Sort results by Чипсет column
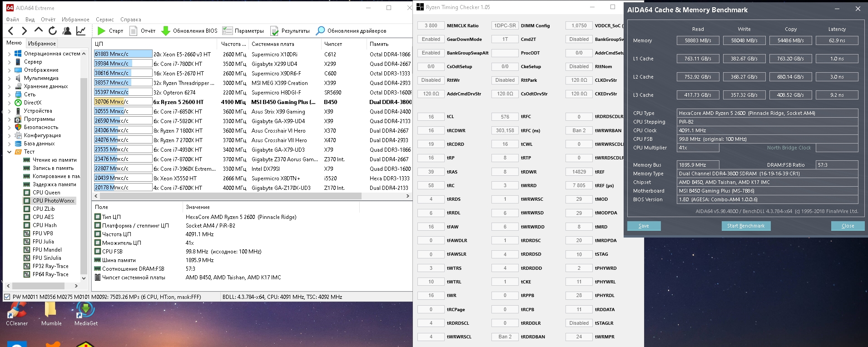The width and height of the screenshot is (868, 347). (x=343, y=44)
